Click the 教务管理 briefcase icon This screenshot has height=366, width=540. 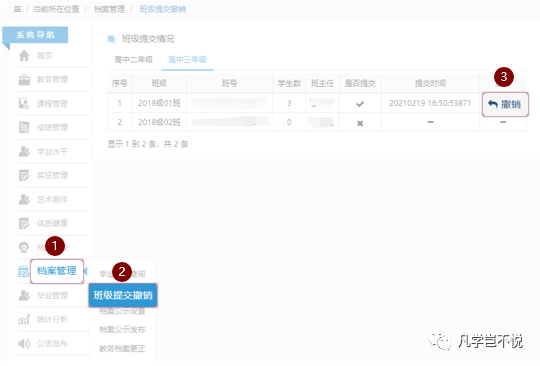(24, 80)
